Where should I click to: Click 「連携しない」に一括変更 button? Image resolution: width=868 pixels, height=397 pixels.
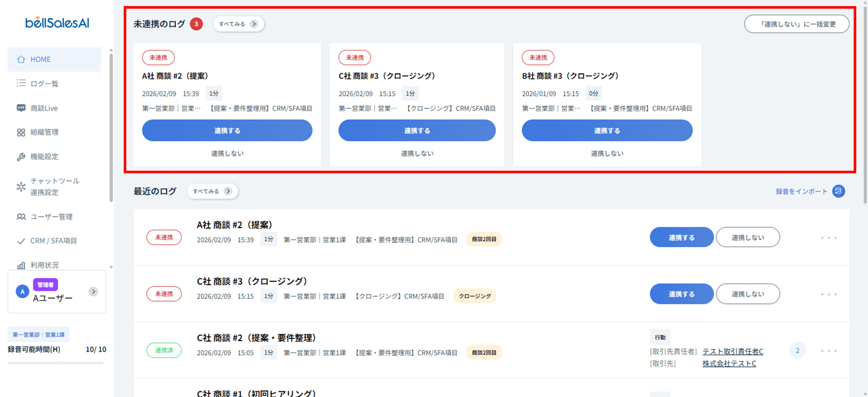[x=796, y=24]
